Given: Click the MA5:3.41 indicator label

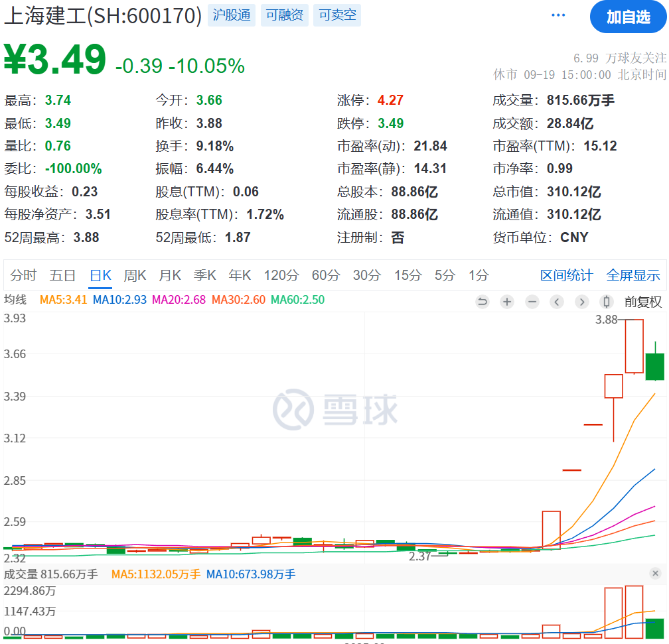Looking at the screenshot, I should (63, 300).
